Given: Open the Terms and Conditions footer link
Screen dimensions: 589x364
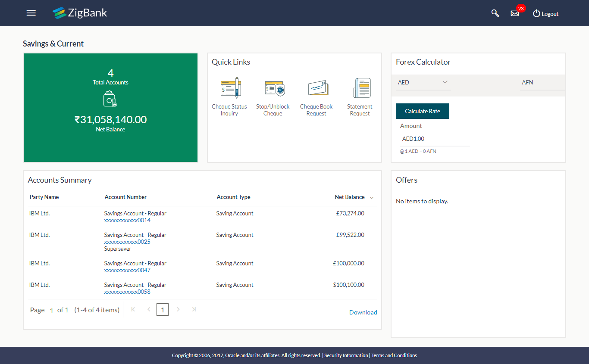Looking at the screenshot, I should point(394,355).
